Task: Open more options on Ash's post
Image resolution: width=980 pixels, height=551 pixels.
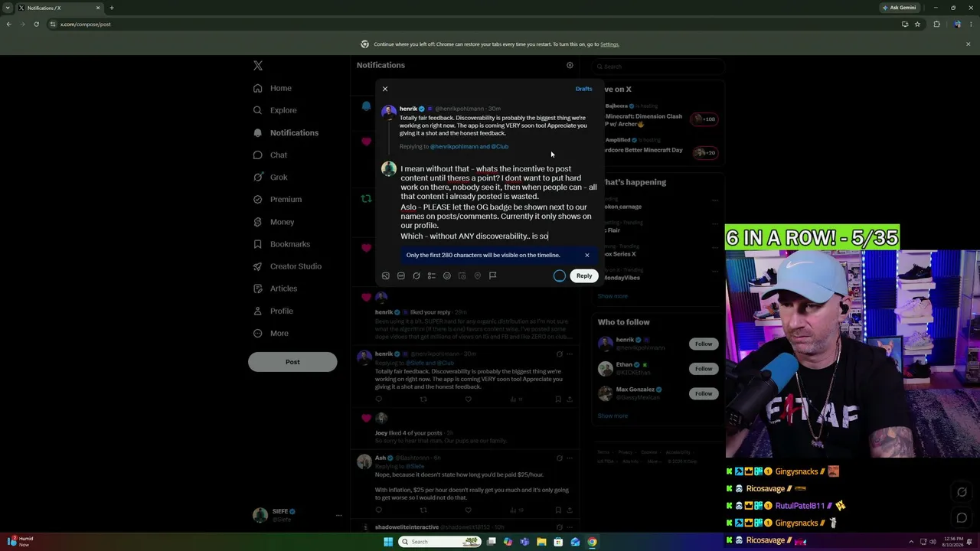Action: pos(570,458)
